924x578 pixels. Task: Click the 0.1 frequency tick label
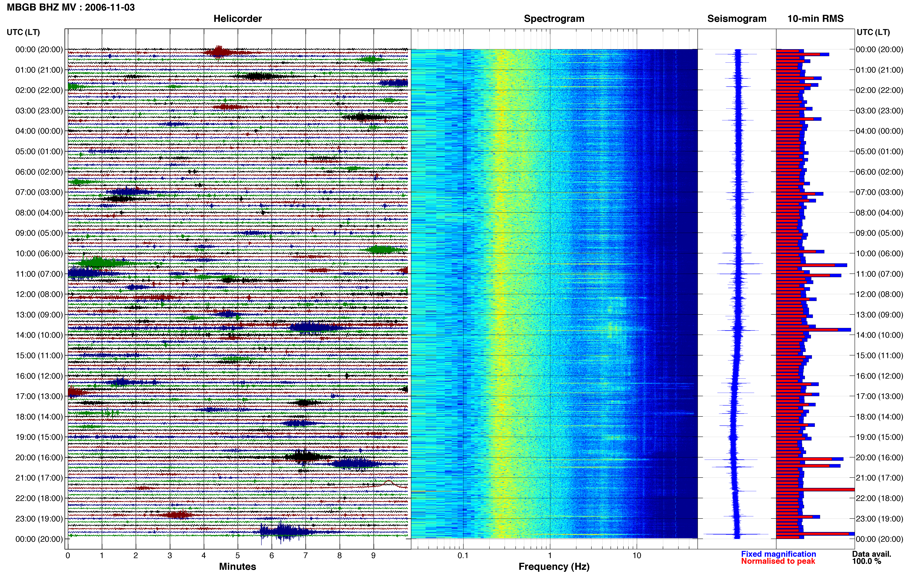(463, 555)
